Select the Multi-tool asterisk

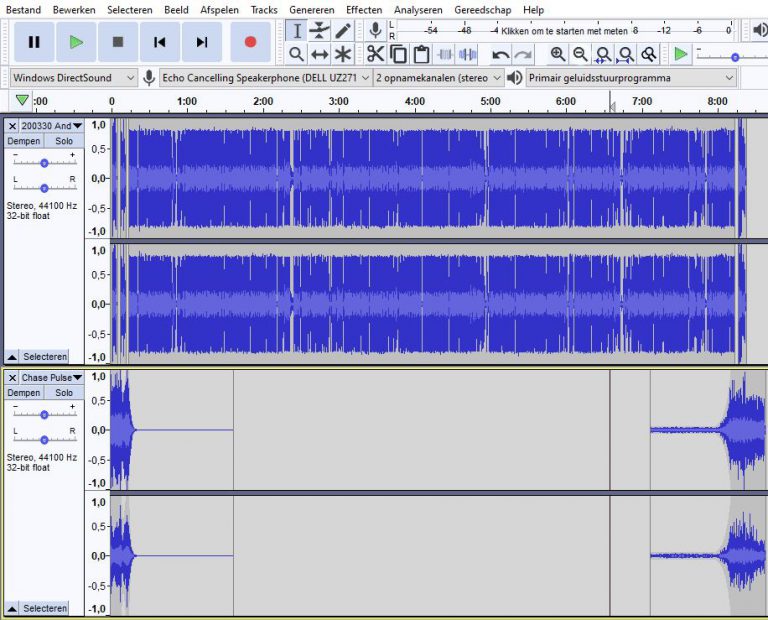coord(343,54)
